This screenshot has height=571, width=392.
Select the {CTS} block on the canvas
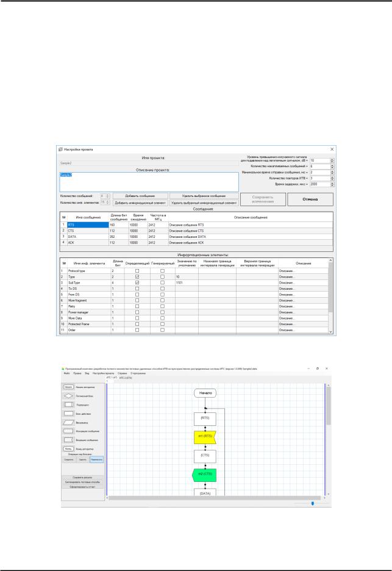(x=205, y=456)
